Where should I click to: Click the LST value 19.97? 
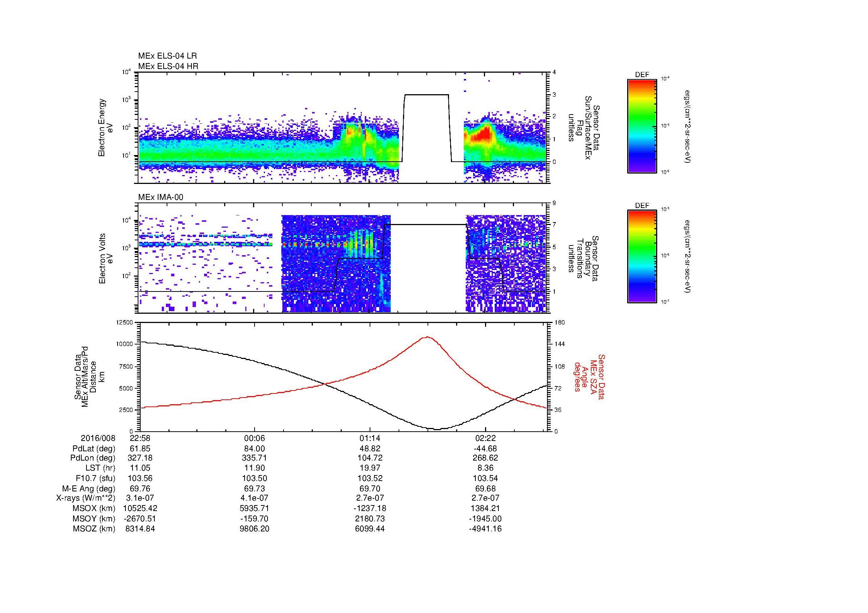tap(370, 468)
